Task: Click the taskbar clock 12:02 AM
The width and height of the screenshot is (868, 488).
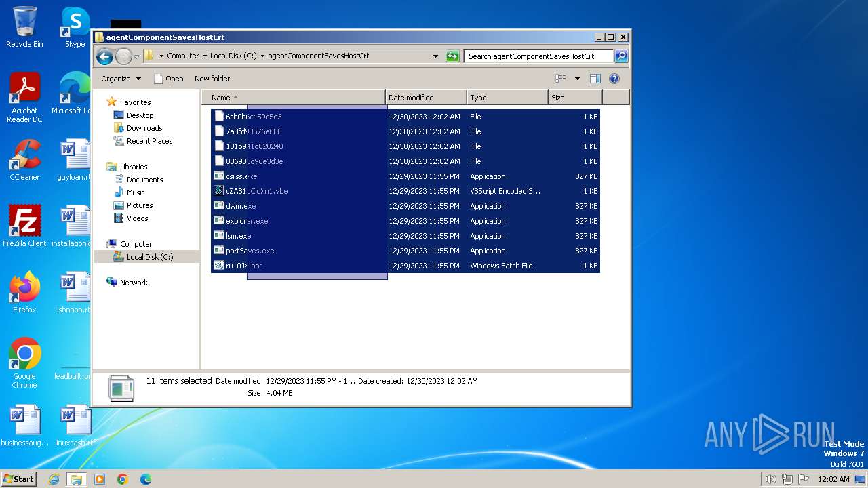Action: click(x=834, y=479)
